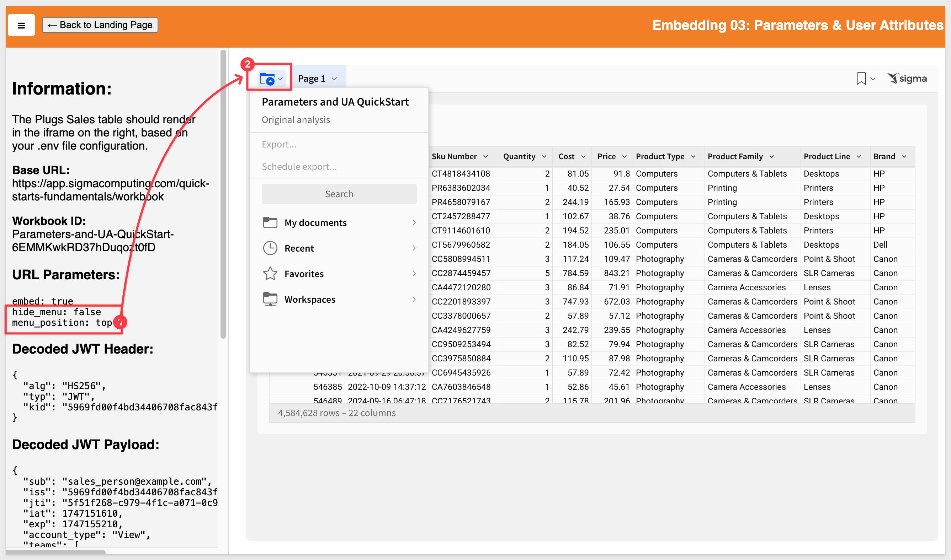951x560 pixels.
Task: Expand chevron beside My documents
Action: (414, 223)
